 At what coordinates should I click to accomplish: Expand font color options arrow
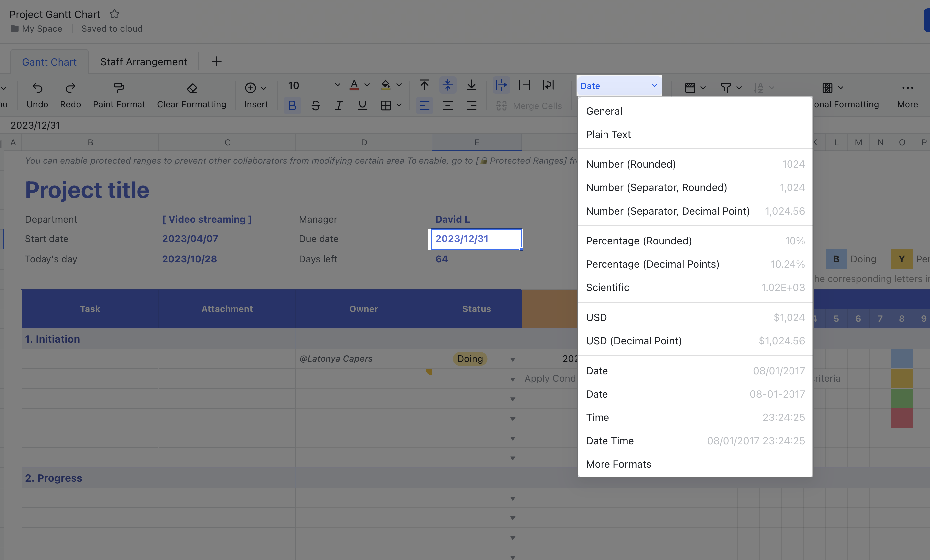[367, 85]
